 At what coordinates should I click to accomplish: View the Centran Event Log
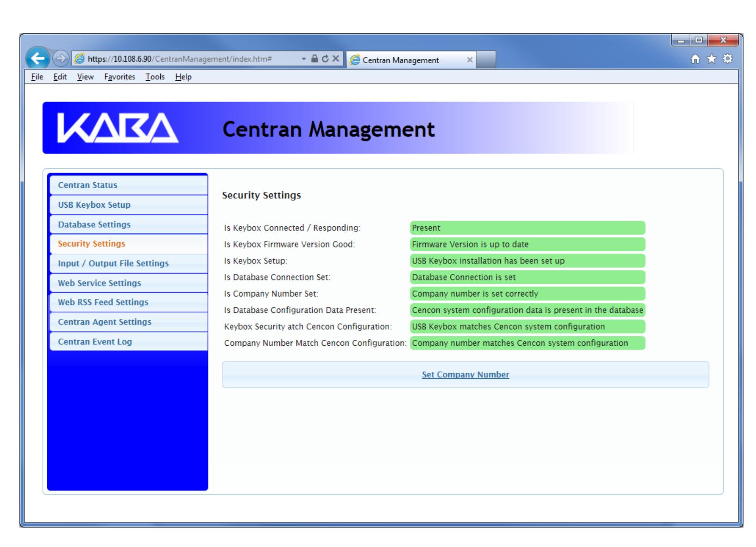[x=128, y=342]
